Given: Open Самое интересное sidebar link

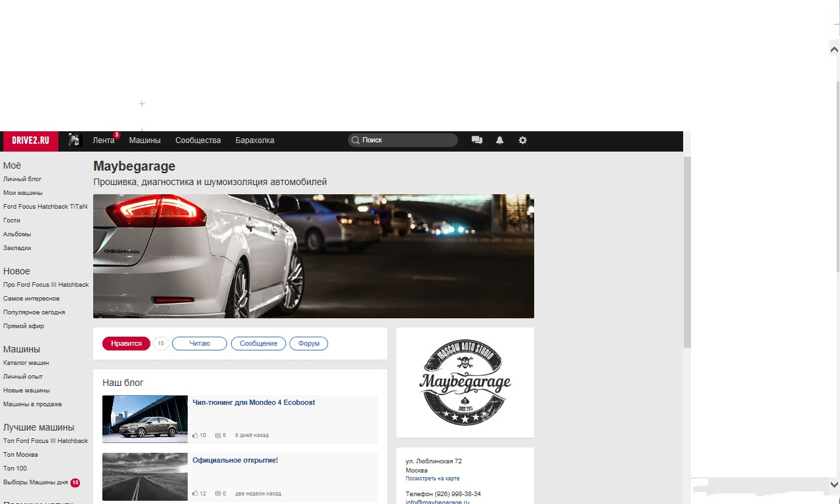Looking at the screenshot, I should [31, 299].
